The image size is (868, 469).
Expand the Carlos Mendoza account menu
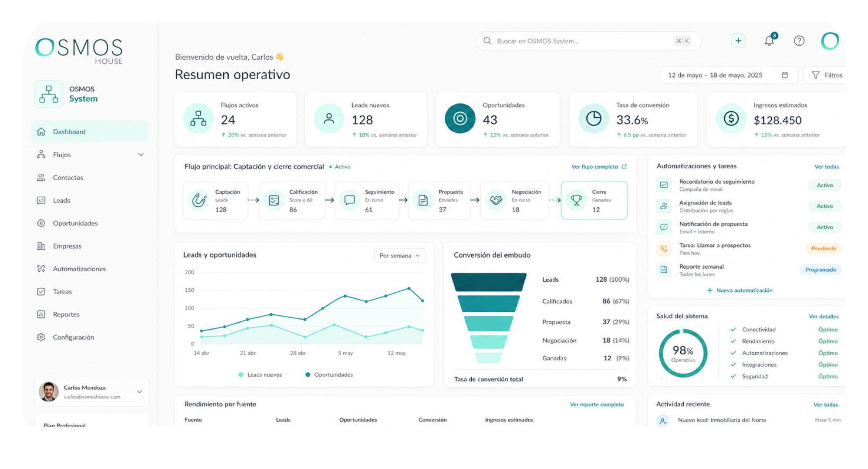coord(139,391)
